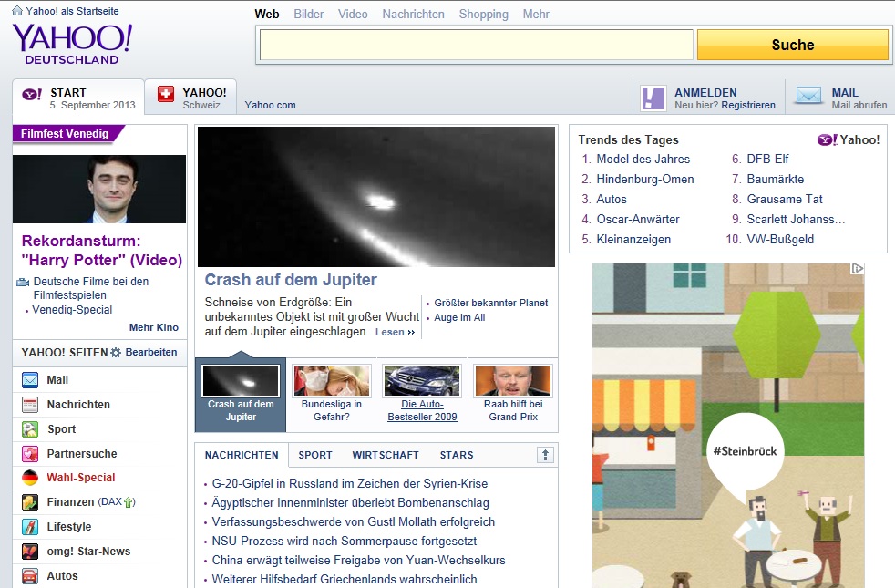Open the Auge im All link
This screenshot has width=895, height=588.
tap(459, 317)
